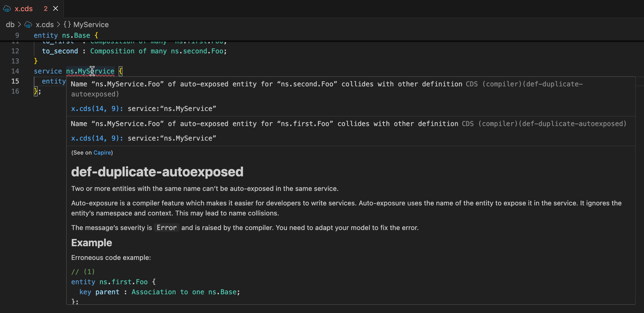Click line number 12 in gutter
644x313 pixels.
tap(15, 51)
